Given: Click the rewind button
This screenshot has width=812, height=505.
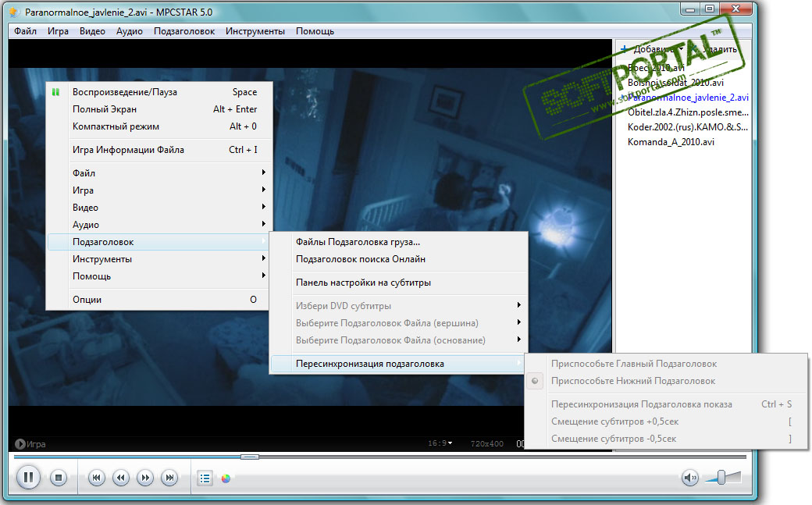Looking at the screenshot, I should pyautogui.click(x=121, y=478).
